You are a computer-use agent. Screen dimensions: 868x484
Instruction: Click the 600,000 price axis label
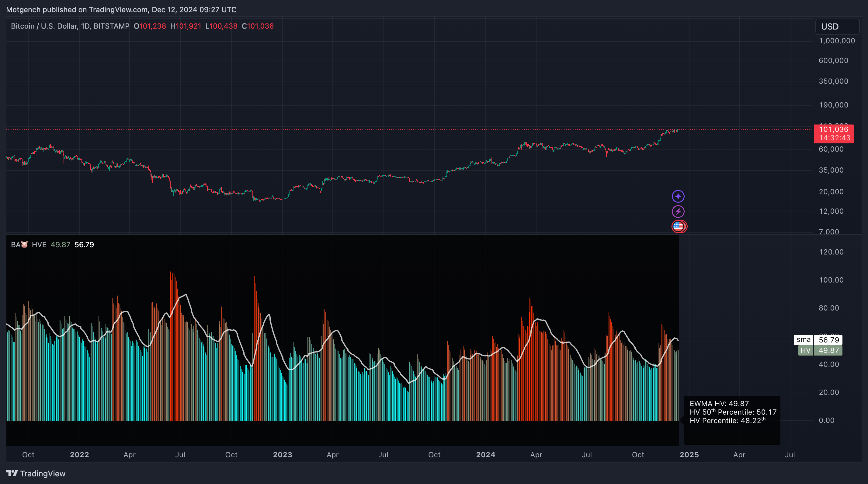pos(833,61)
